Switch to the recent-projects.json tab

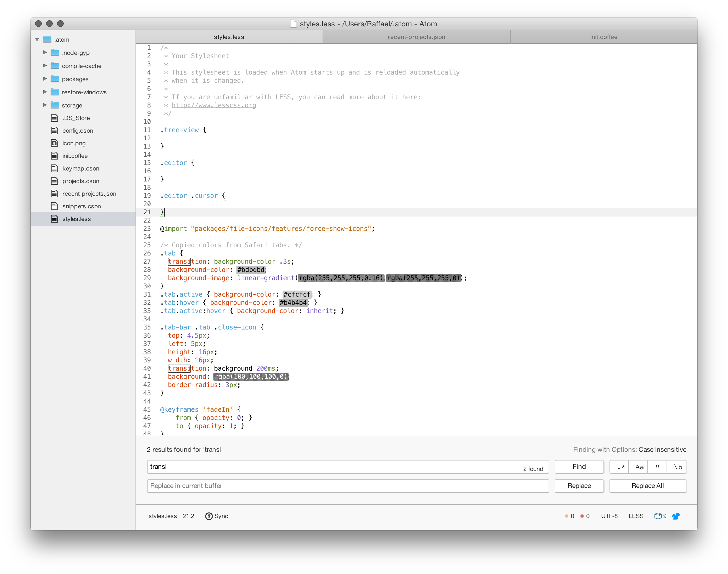(416, 37)
